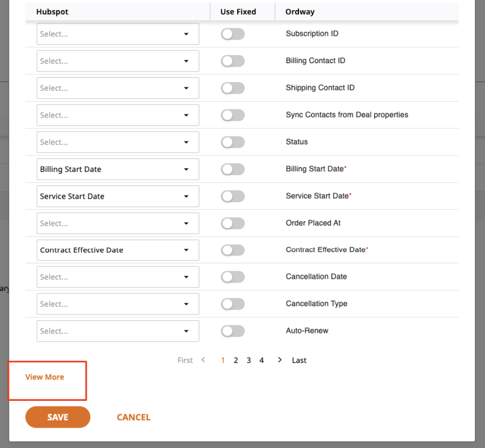Click the Auto-Renew label
Image resolution: width=485 pixels, height=448 pixels.
(x=307, y=330)
